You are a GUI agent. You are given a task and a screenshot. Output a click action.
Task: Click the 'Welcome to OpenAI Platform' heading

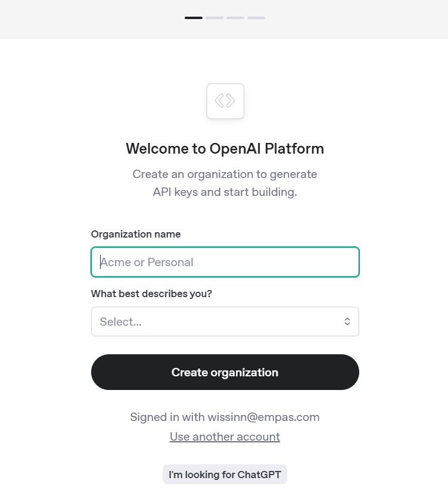[225, 148]
